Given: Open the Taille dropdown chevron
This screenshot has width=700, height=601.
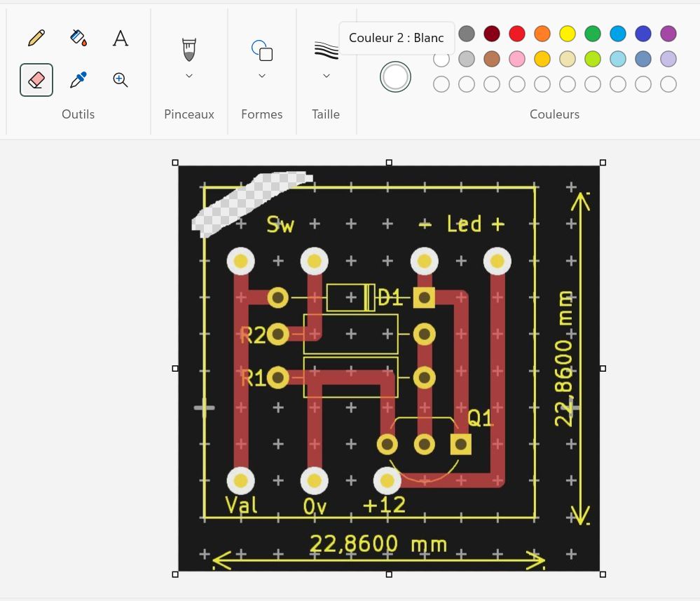Looking at the screenshot, I should [x=327, y=76].
